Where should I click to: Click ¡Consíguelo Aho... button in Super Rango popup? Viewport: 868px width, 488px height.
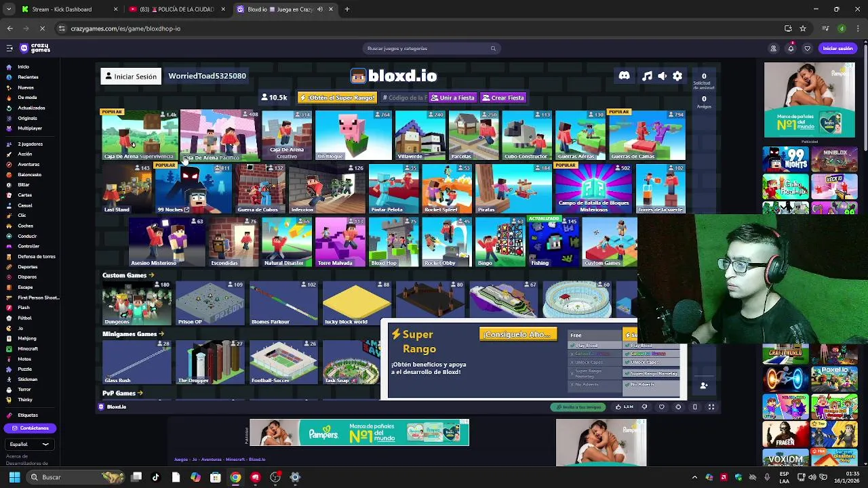click(x=518, y=334)
